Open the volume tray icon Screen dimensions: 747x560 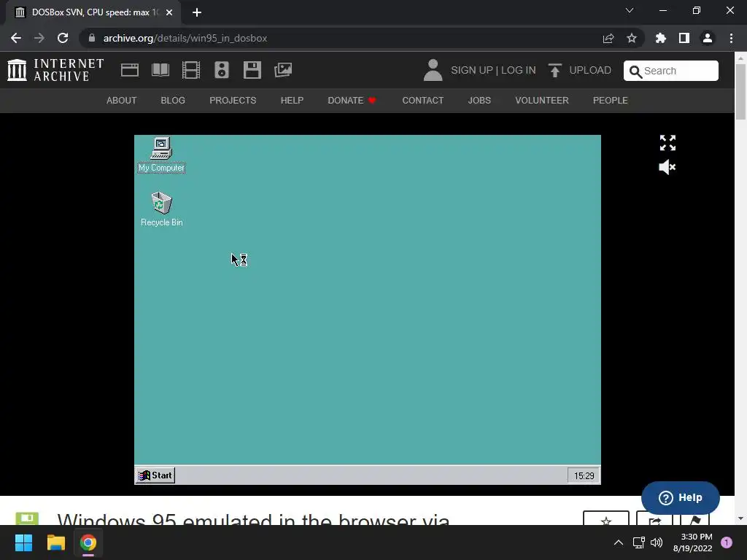(657, 542)
